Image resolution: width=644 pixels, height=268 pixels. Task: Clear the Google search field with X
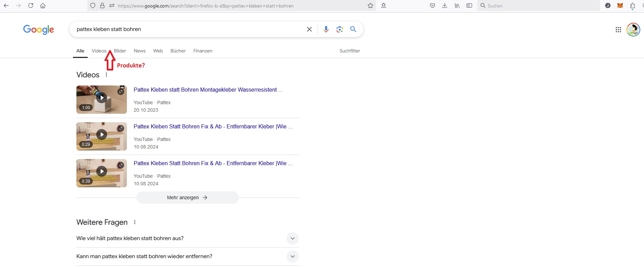pos(309,29)
